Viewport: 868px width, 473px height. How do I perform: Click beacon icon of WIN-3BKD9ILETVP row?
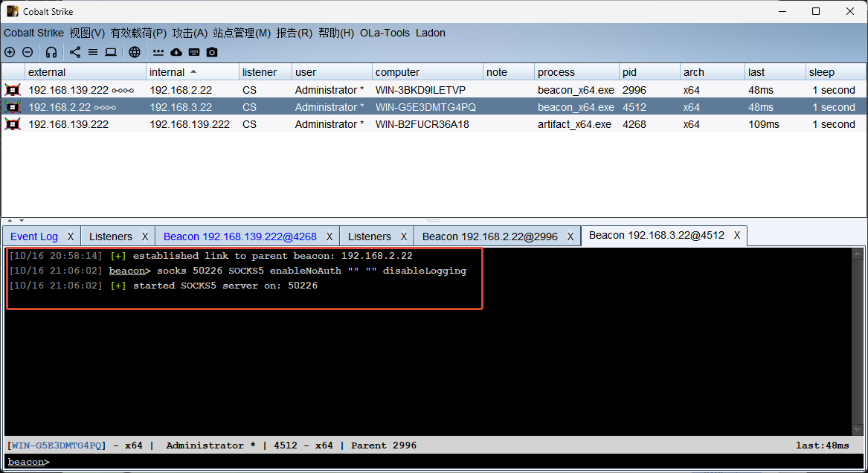coord(13,90)
